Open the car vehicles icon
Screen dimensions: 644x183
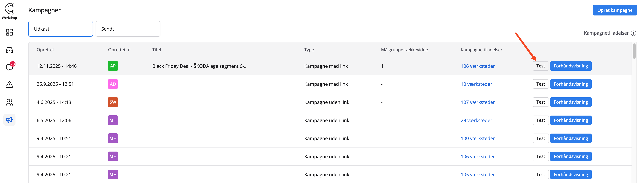click(x=9, y=50)
